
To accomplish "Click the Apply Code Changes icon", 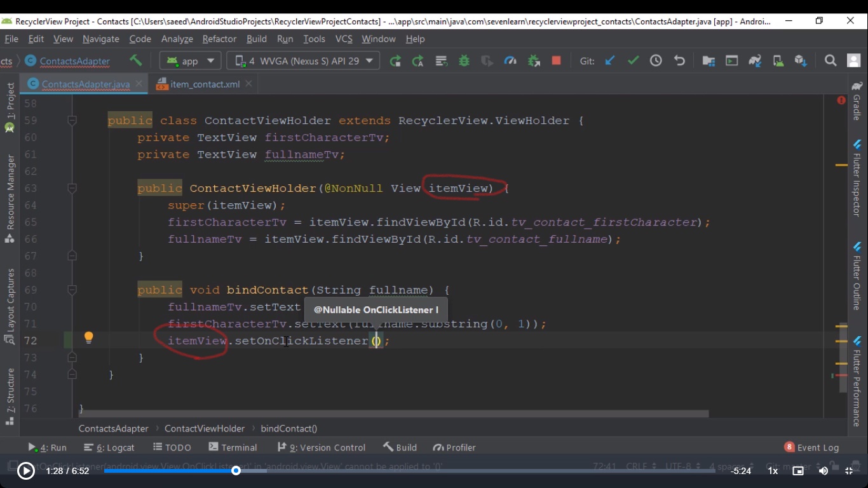I will pyautogui.click(x=441, y=61).
